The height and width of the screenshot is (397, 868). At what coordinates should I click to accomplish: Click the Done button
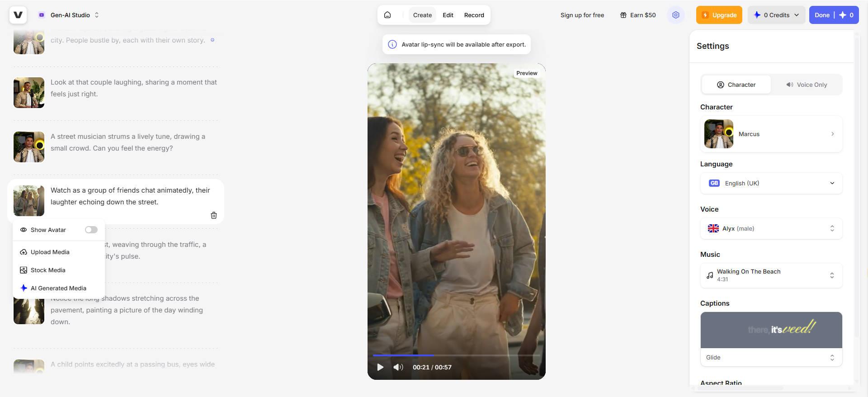pyautogui.click(x=834, y=15)
